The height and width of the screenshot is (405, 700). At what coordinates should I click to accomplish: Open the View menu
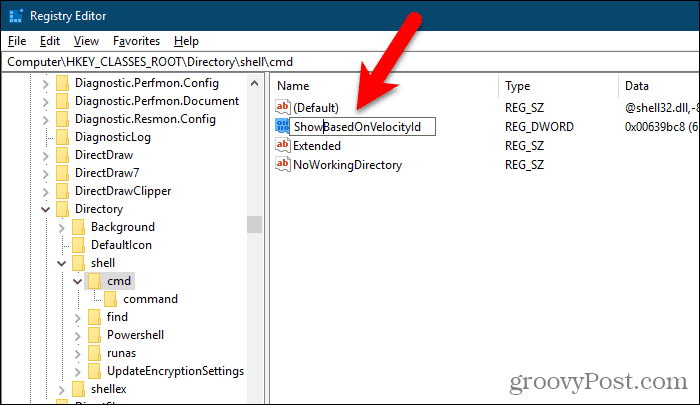[86, 41]
